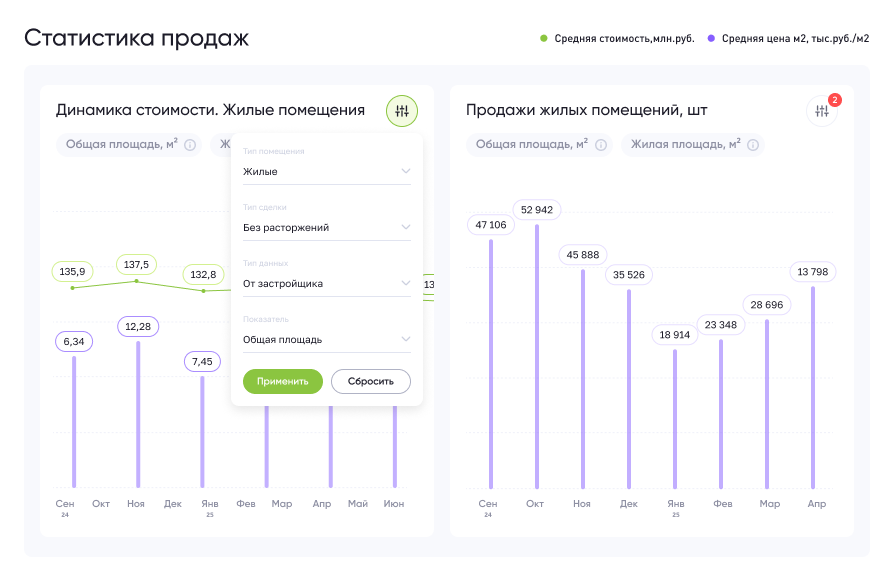
Task: Click the 12,28 purple bar label
Action: pyautogui.click(x=138, y=327)
